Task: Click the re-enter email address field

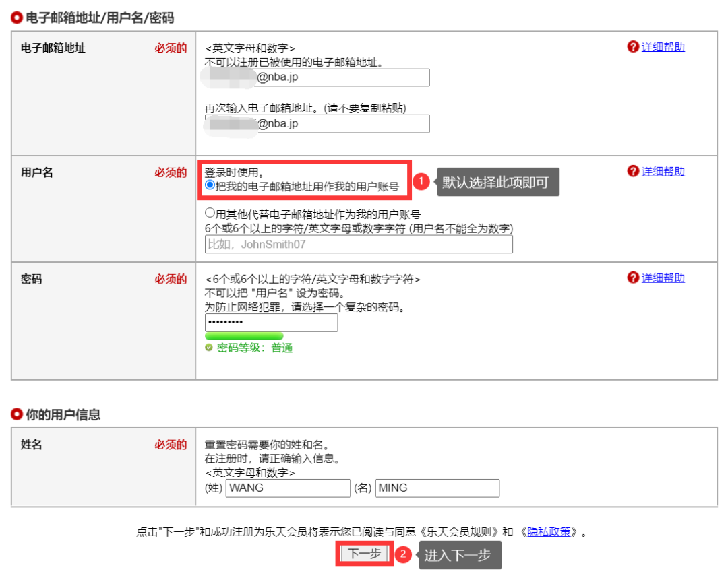Action: tap(317, 123)
